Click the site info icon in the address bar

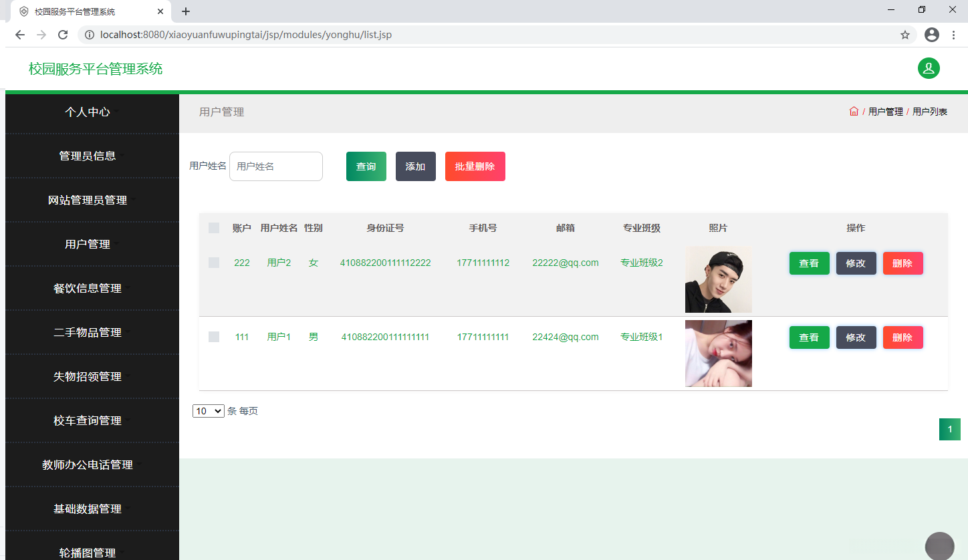pos(90,34)
